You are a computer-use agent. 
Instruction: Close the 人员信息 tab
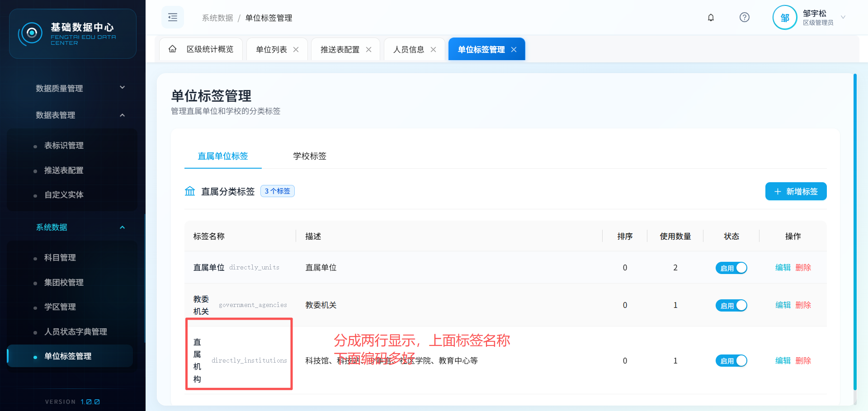(434, 50)
